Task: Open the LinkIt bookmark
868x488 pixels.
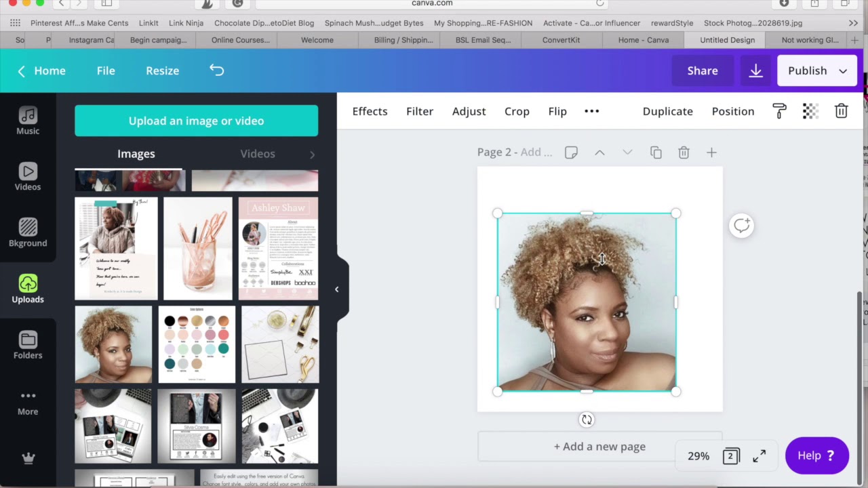Action: click(149, 23)
